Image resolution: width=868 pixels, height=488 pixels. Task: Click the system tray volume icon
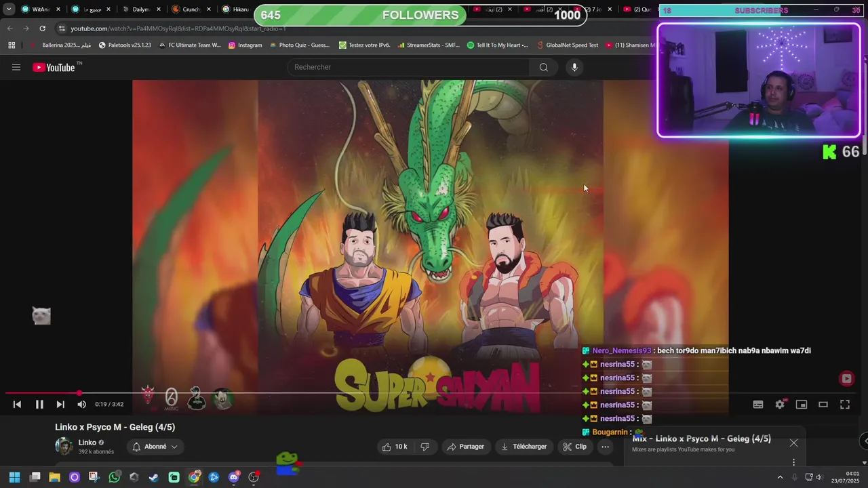pyautogui.click(x=818, y=477)
